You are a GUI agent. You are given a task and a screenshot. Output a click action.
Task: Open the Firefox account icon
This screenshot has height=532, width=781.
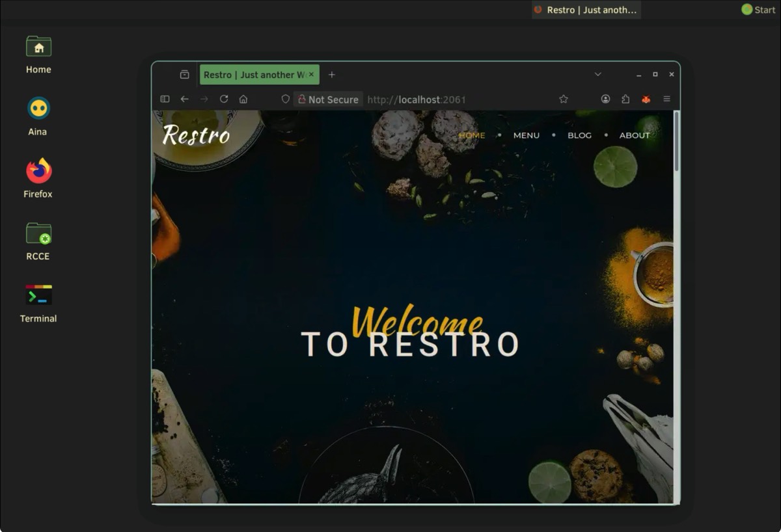tap(605, 99)
